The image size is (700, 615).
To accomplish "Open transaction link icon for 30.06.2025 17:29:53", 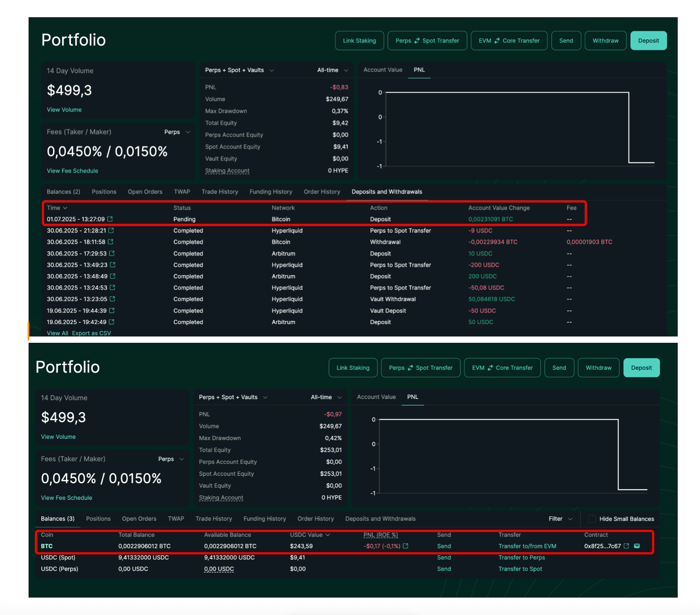I will (112, 253).
